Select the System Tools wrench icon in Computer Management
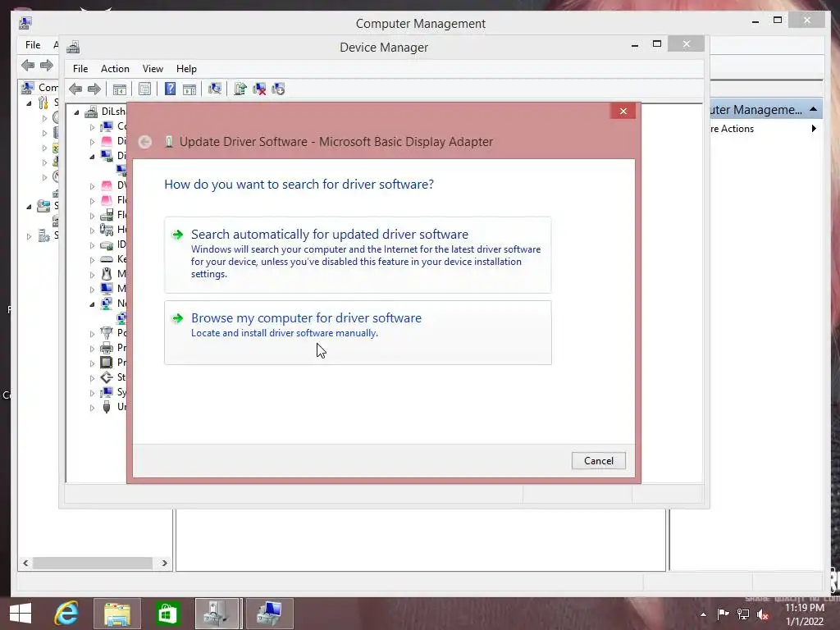Image resolution: width=840 pixels, height=630 pixels. point(43,103)
